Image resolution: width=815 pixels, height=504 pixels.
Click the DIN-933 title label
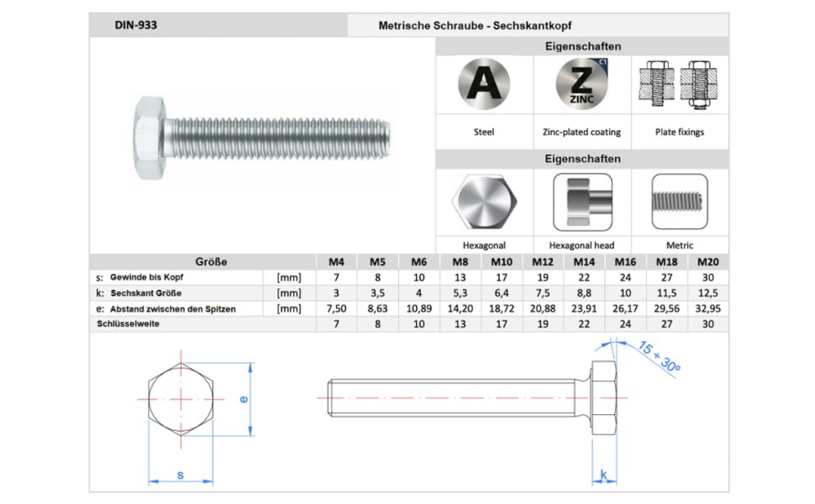click(x=136, y=25)
